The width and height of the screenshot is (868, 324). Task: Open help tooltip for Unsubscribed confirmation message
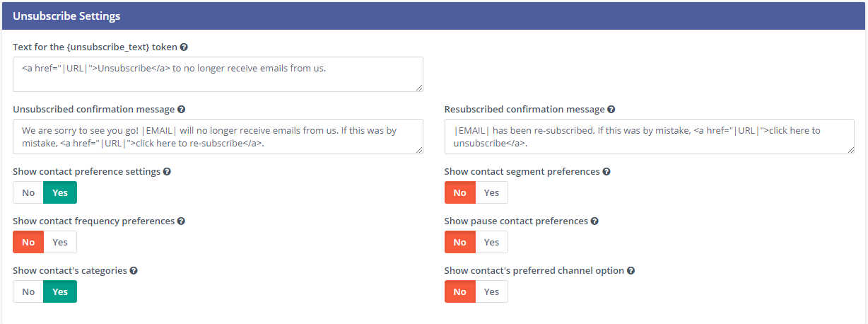[x=182, y=110]
